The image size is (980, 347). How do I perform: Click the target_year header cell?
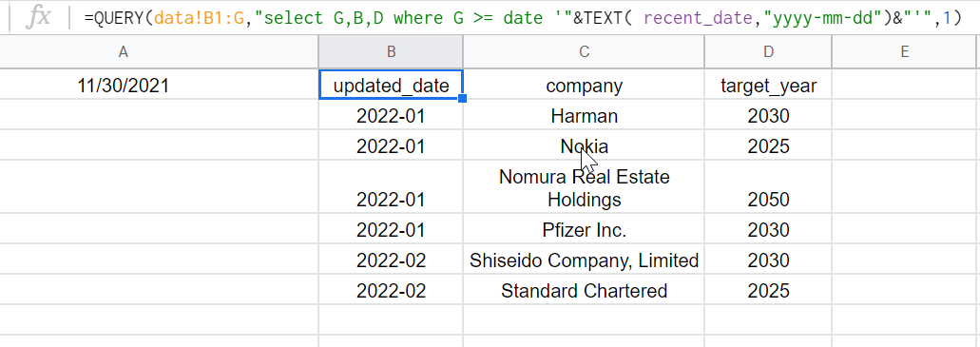coord(768,85)
